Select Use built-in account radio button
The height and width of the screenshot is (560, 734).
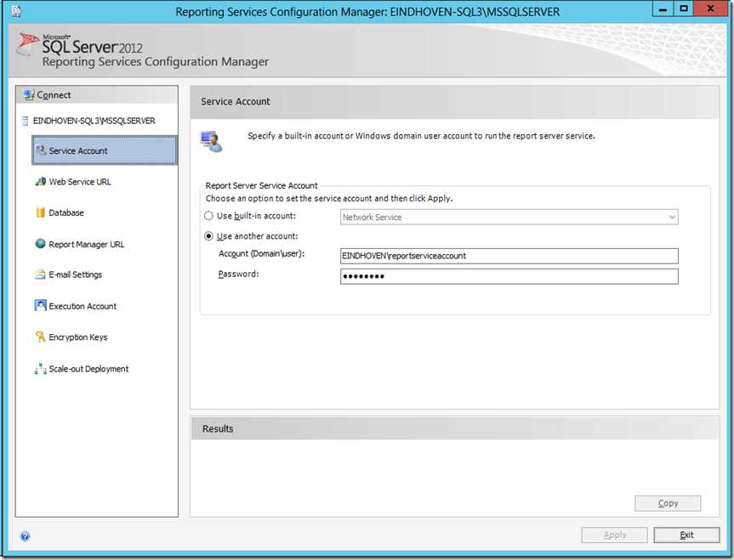click(208, 216)
